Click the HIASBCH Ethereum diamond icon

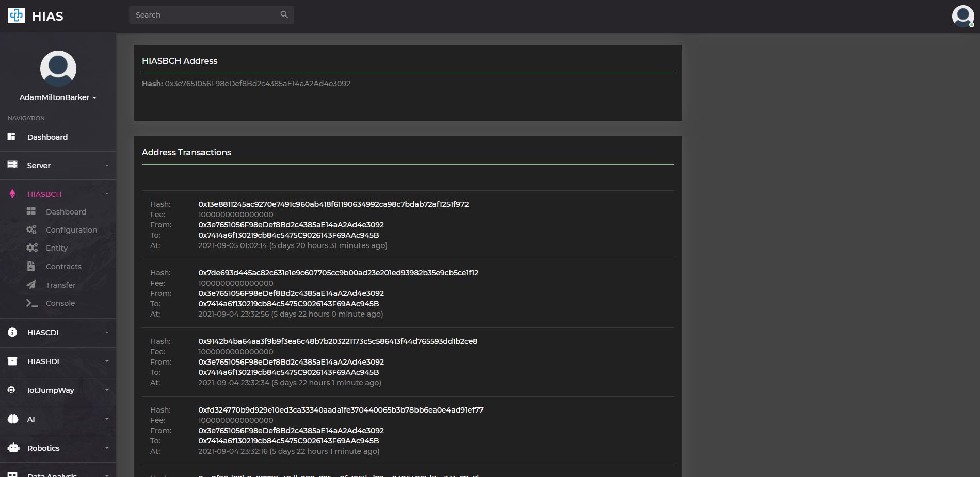point(12,194)
